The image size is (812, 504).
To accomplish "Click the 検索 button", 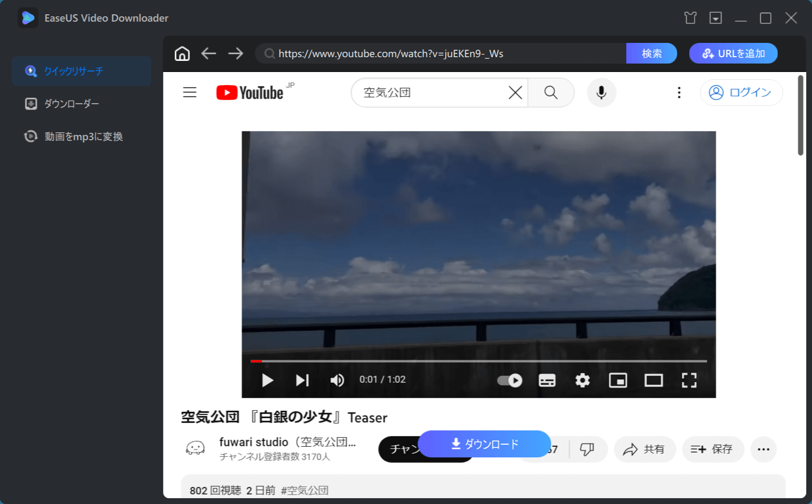I will coord(652,53).
